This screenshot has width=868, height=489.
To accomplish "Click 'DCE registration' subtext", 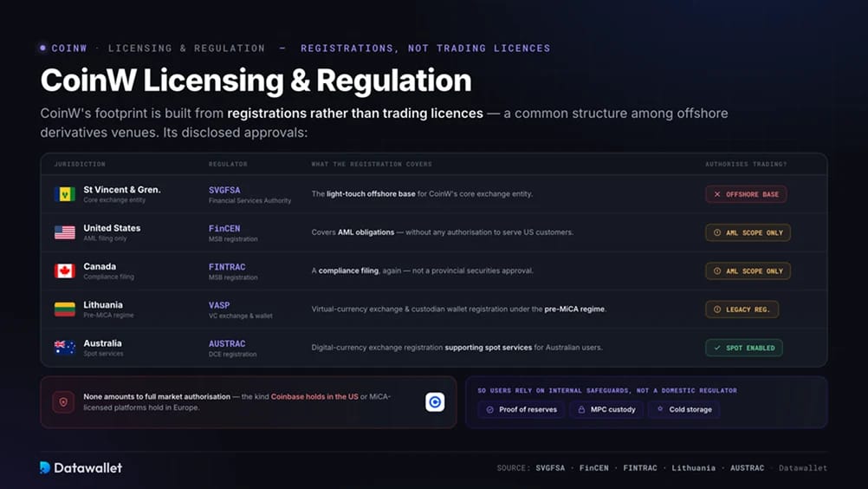I will click(232, 354).
